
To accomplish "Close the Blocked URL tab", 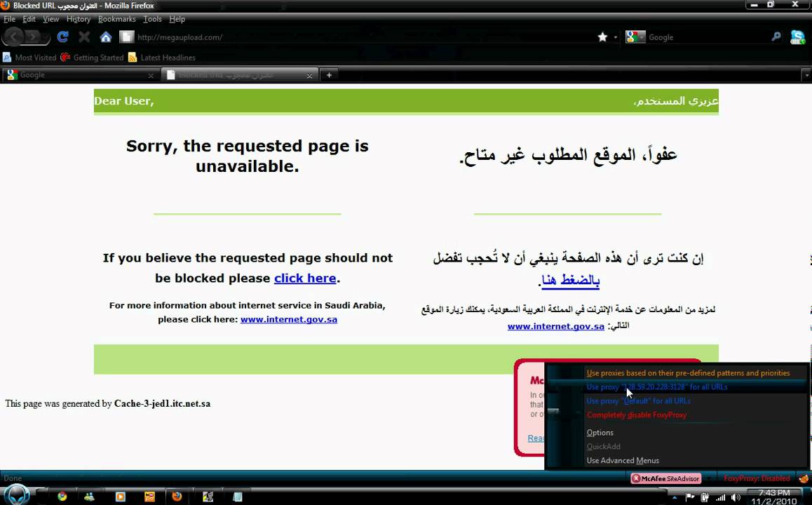I will [x=309, y=76].
